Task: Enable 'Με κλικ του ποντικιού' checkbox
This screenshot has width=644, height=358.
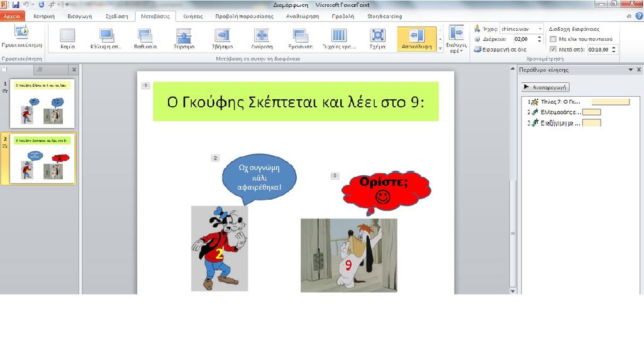Action: tap(553, 39)
